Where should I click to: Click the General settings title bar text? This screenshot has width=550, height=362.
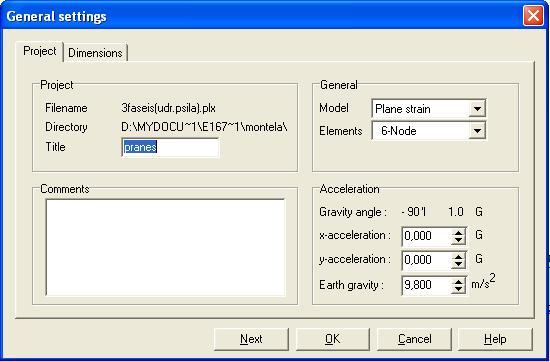point(56,16)
